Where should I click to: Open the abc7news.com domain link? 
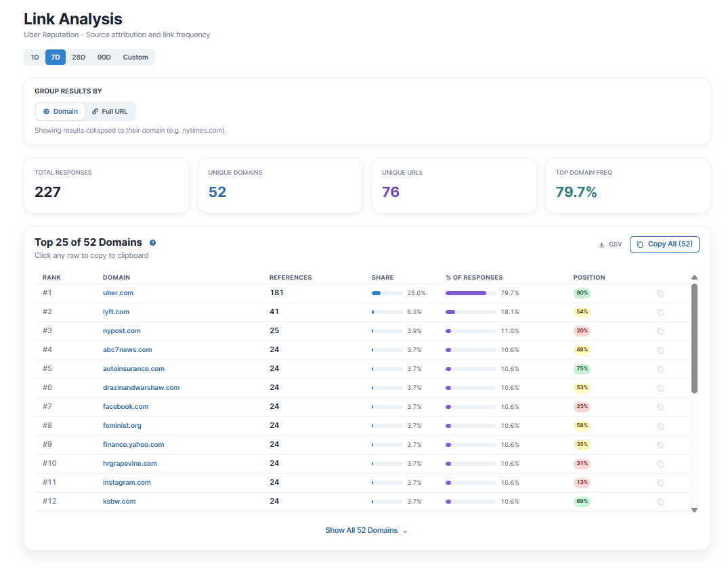127,350
